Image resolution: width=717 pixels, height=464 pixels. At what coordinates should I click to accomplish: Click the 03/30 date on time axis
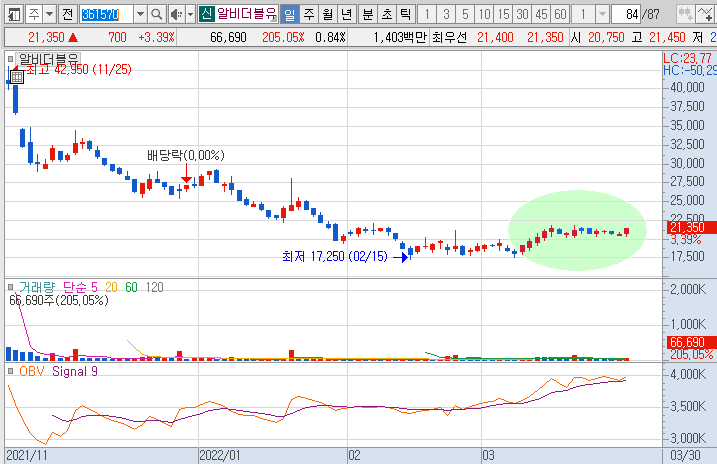(685, 455)
